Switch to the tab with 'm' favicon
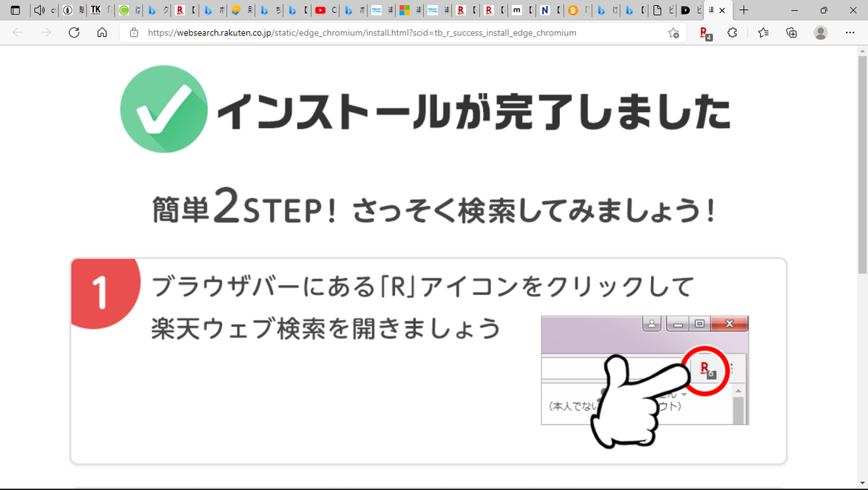The image size is (868, 490). [522, 11]
